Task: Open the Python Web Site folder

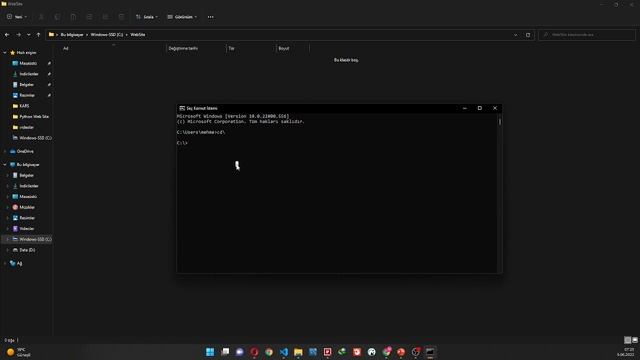Action: coord(34,116)
